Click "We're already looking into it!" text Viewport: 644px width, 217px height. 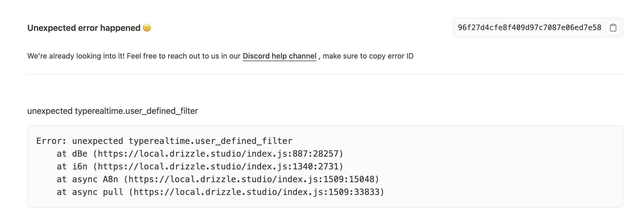pos(76,56)
